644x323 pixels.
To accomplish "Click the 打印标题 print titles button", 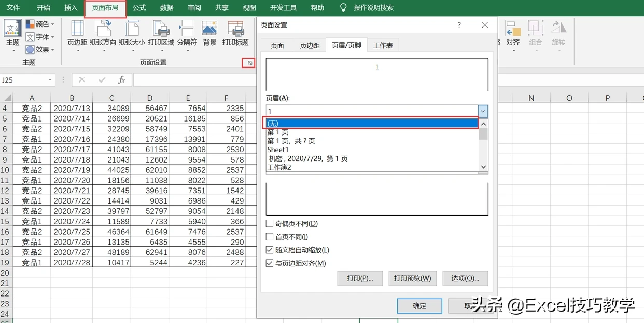I will [235, 34].
